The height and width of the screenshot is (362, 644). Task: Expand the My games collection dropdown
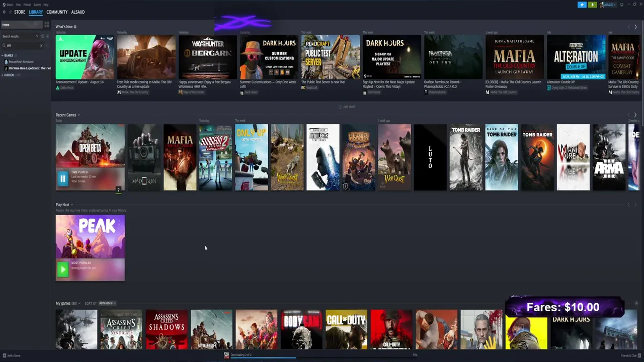79,304
